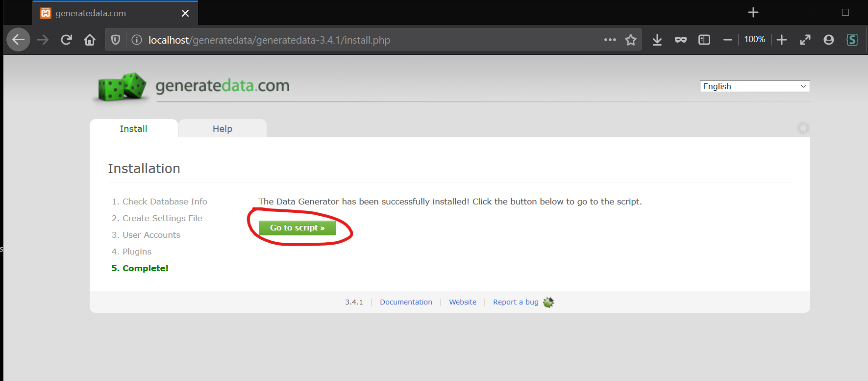
Task: Switch to the Help tab
Action: click(x=223, y=128)
